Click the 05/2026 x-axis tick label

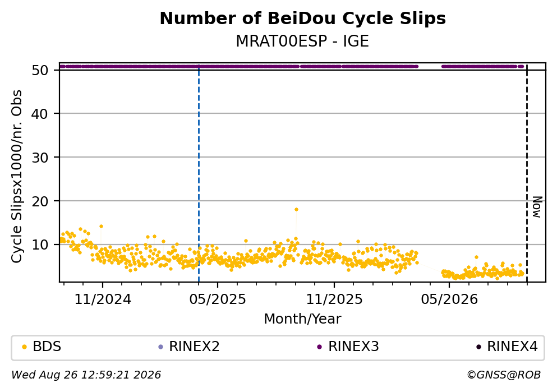point(449,299)
